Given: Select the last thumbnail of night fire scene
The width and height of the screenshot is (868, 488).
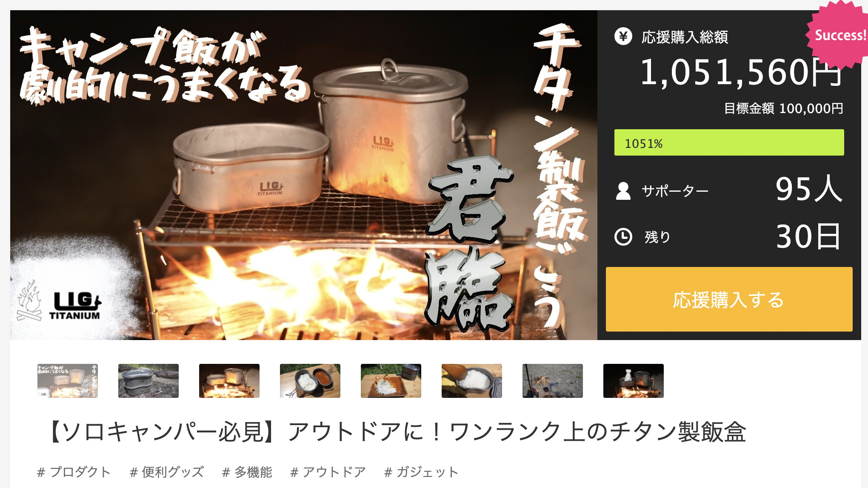Looking at the screenshot, I should pos(634,381).
